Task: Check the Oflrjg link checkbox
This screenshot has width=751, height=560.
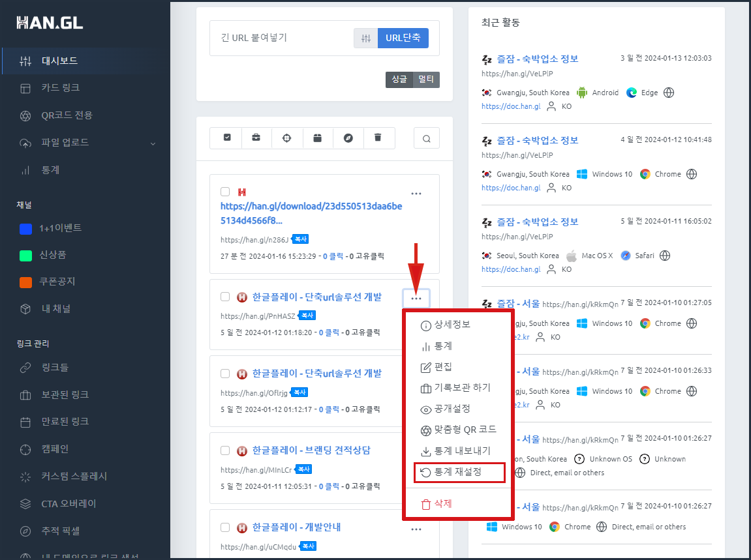Action: pyautogui.click(x=225, y=374)
